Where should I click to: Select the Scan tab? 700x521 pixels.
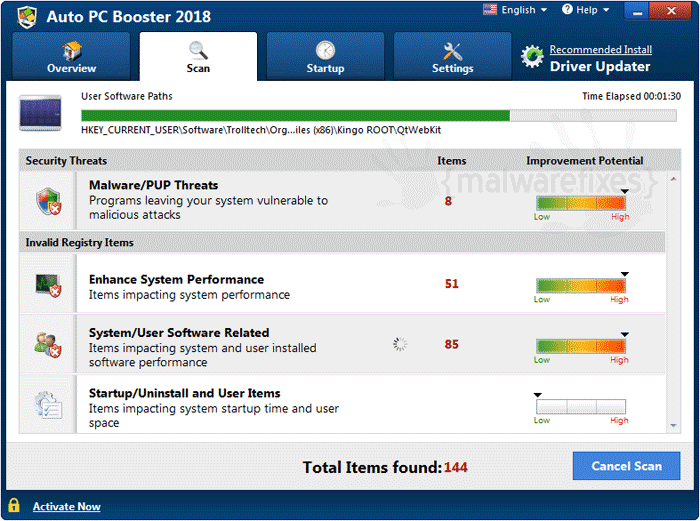pos(198,56)
